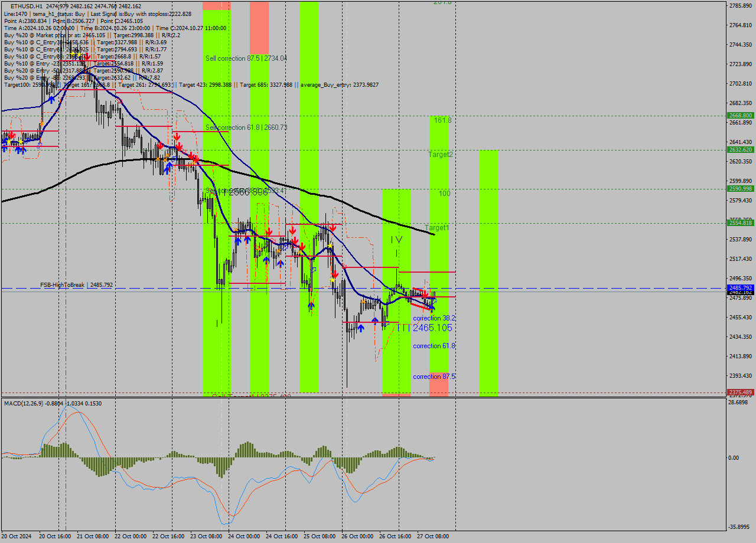This screenshot has height=543, width=756.
Task: Click the '26 Oct 16:00' time label
Action: 395,536
